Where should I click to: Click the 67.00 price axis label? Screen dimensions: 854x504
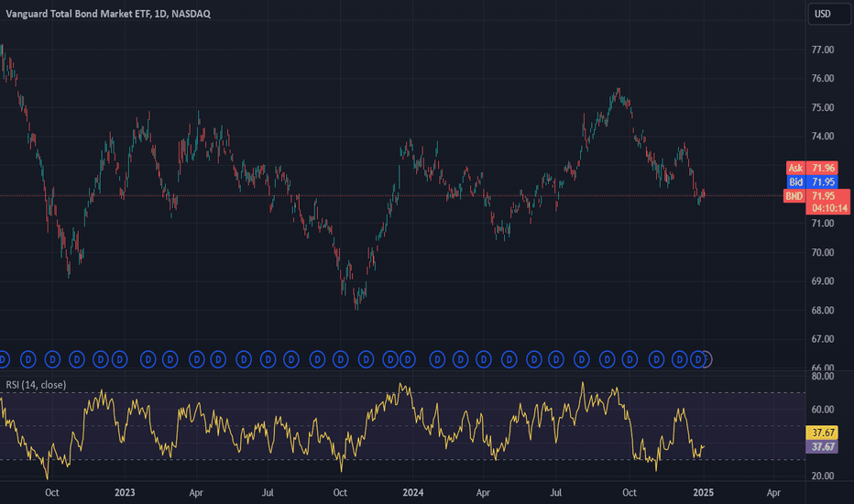pos(823,339)
